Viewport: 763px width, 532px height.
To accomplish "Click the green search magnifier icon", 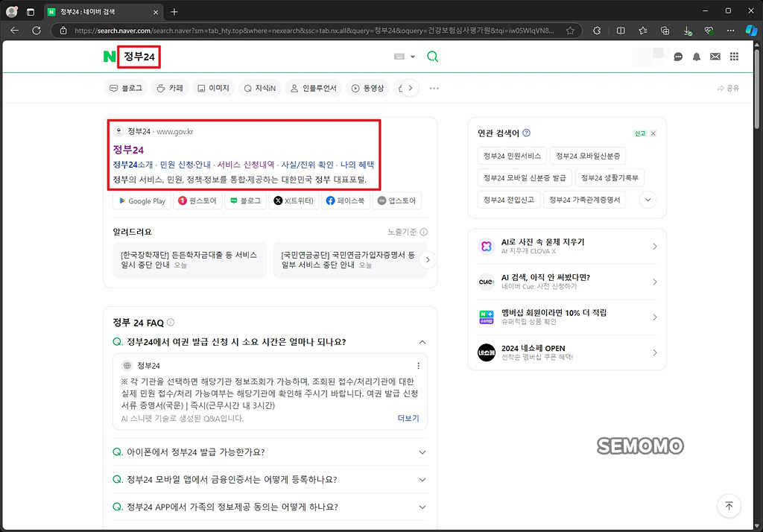I will coord(432,57).
